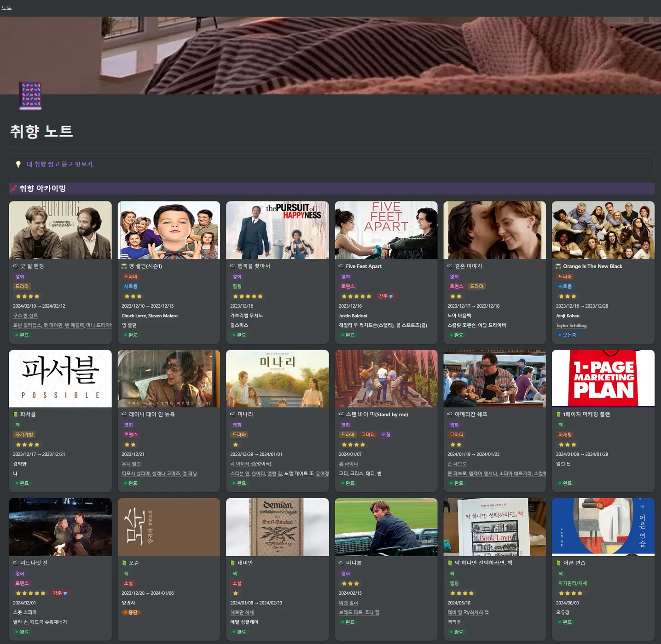This screenshot has height=644, width=661.
Task: Click the book icon beside 데미안 title
Action: 232,563
